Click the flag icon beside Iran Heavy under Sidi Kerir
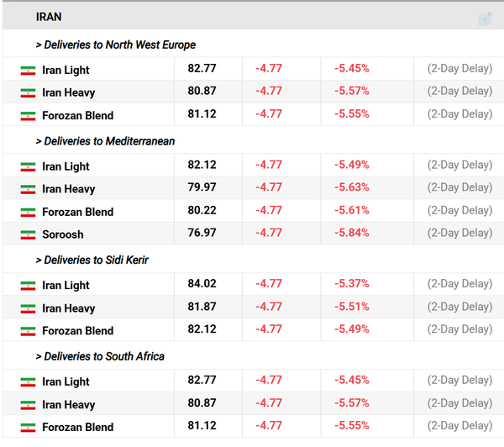504x447 pixels. click(x=28, y=308)
